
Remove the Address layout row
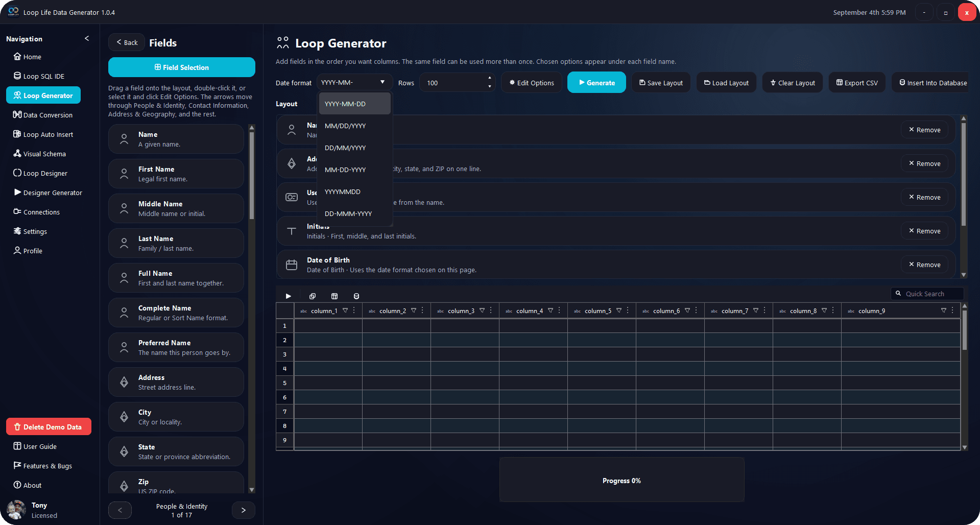tap(924, 163)
